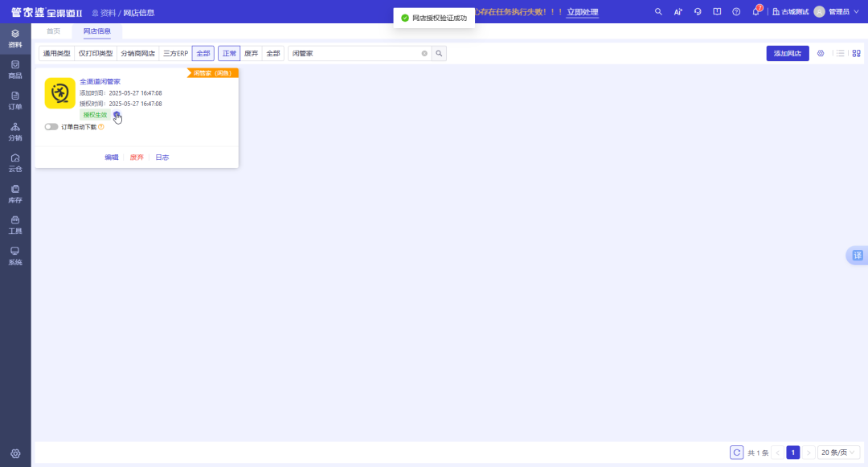Open the 全渠道闲管家 shop name link

coord(100,81)
